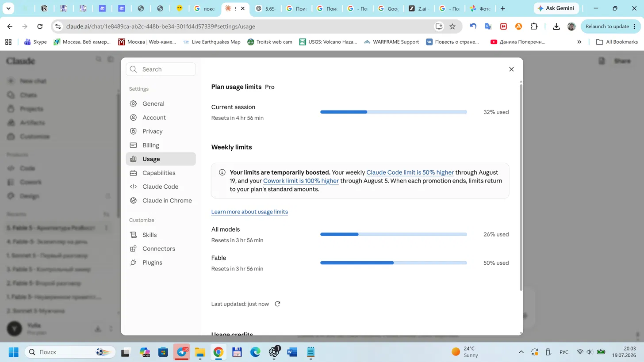Open Microsoft Edge from the taskbar

point(255,352)
